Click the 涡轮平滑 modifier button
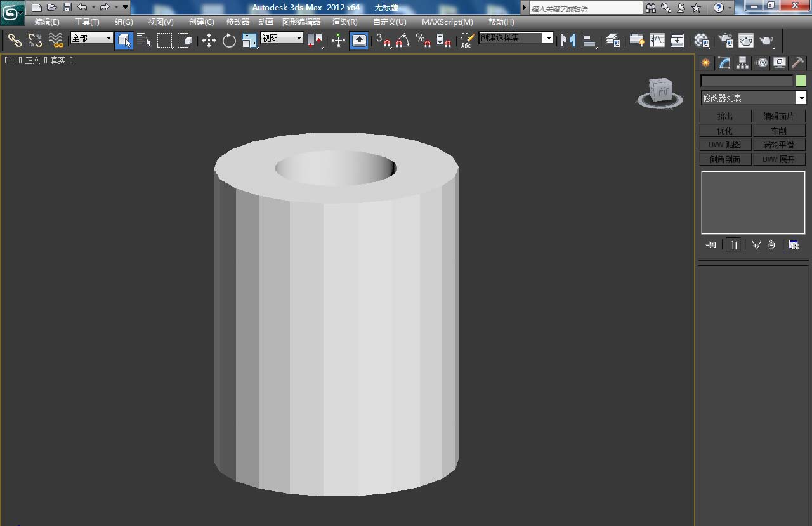812x526 pixels. click(x=778, y=145)
